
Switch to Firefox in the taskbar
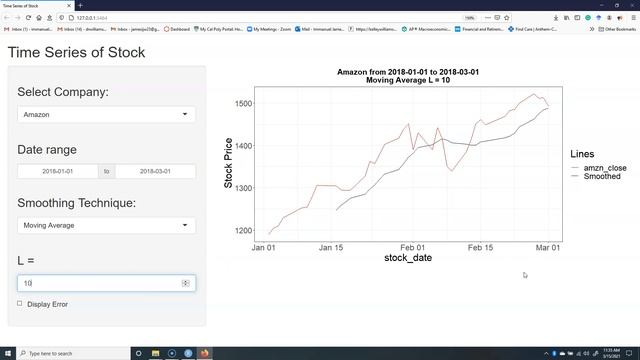pyautogui.click(x=204, y=353)
